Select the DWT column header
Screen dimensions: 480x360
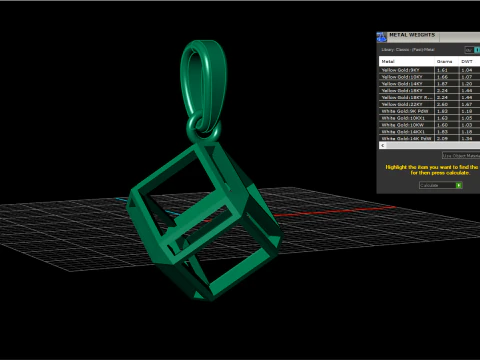[469, 61]
